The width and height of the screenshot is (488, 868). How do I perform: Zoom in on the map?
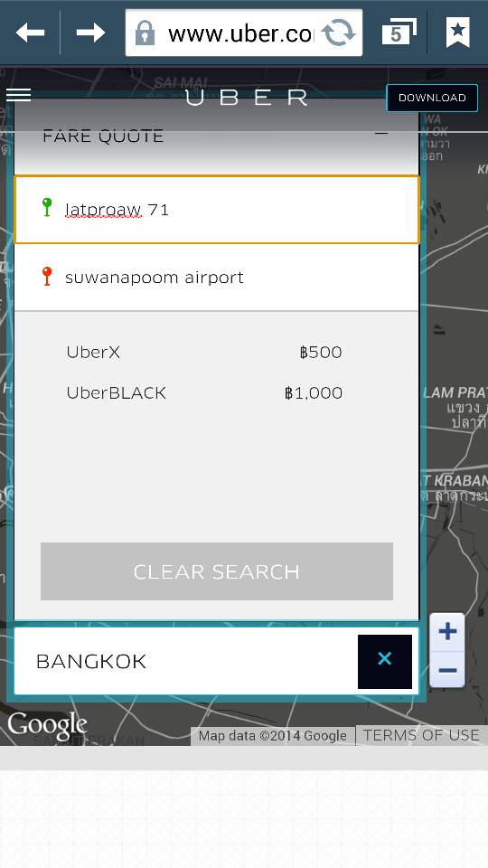447,631
